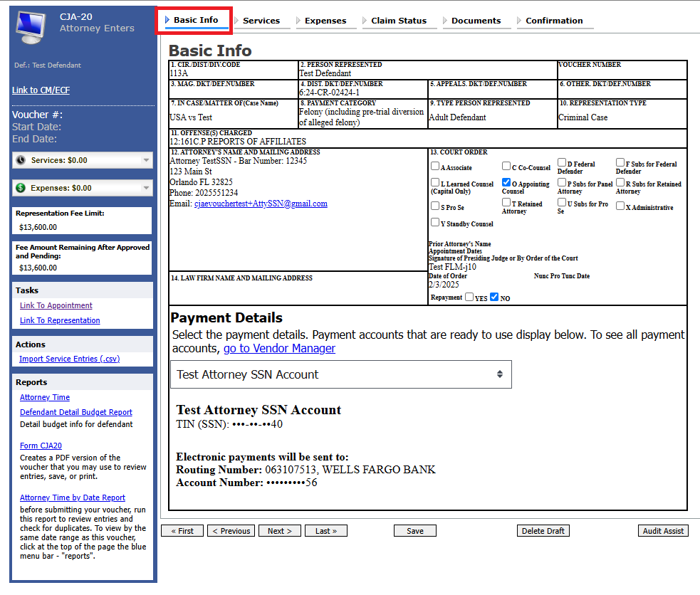Click the CJA-20 computer monitor icon

pyautogui.click(x=33, y=28)
